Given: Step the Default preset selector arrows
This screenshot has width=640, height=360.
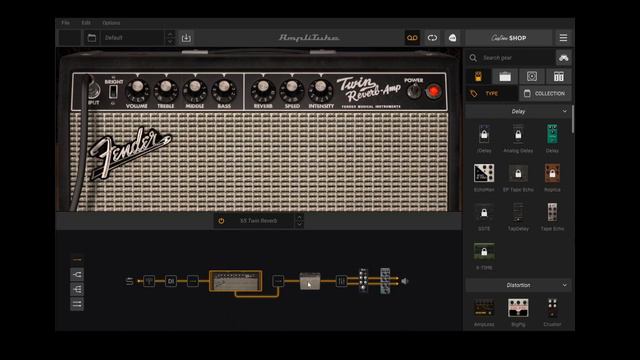Looking at the screenshot, I should coord(170,38).
